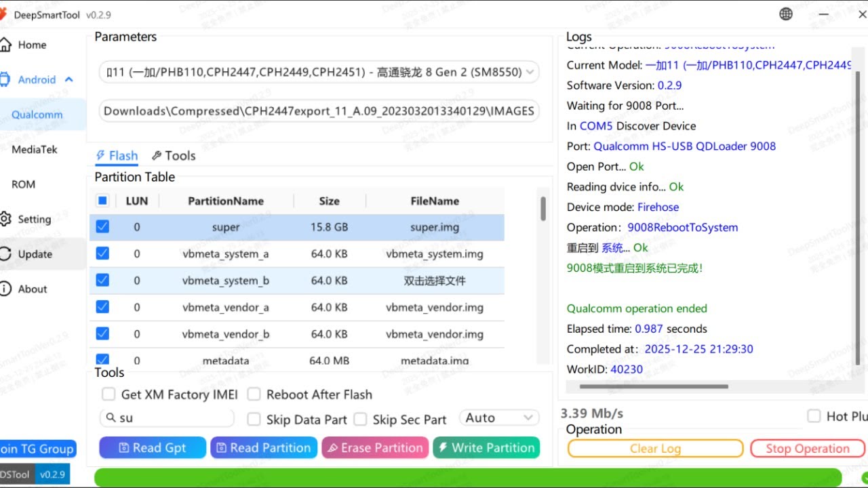Toggle the select-all checkbox in table header
Image resolution: width=868 pixels, height=488 pixels.
click(x=102, y=201)
